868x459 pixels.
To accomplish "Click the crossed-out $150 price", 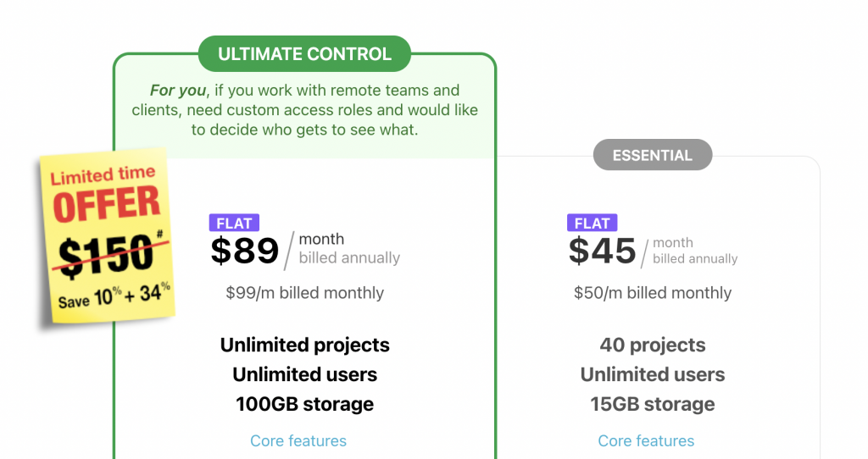I will coord(108,253).
